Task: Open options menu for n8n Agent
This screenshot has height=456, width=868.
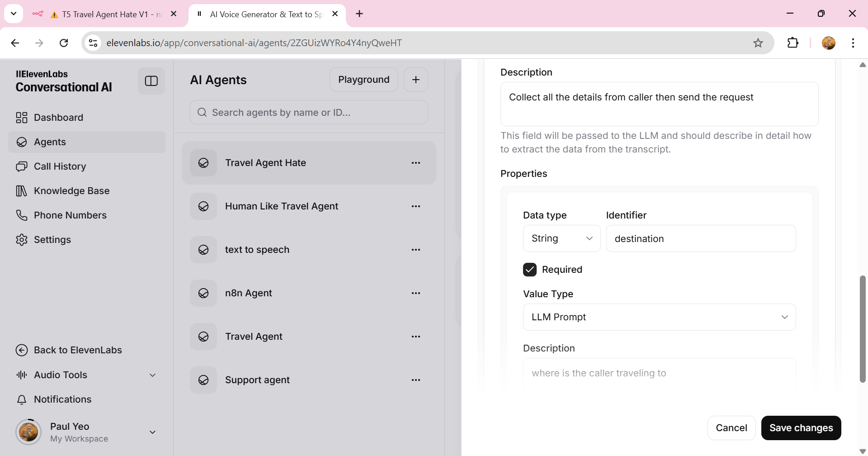Action: coord(416,293)
